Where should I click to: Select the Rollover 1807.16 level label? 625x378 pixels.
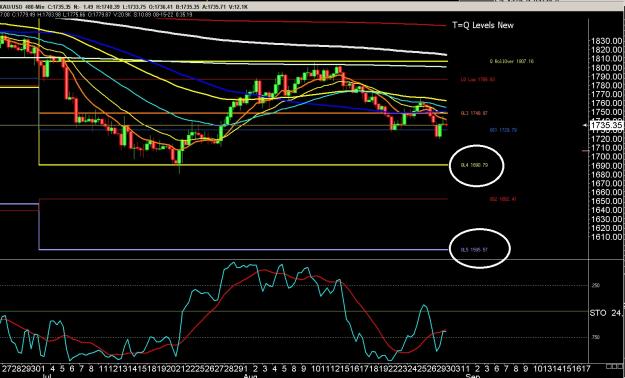click(512, 61)
